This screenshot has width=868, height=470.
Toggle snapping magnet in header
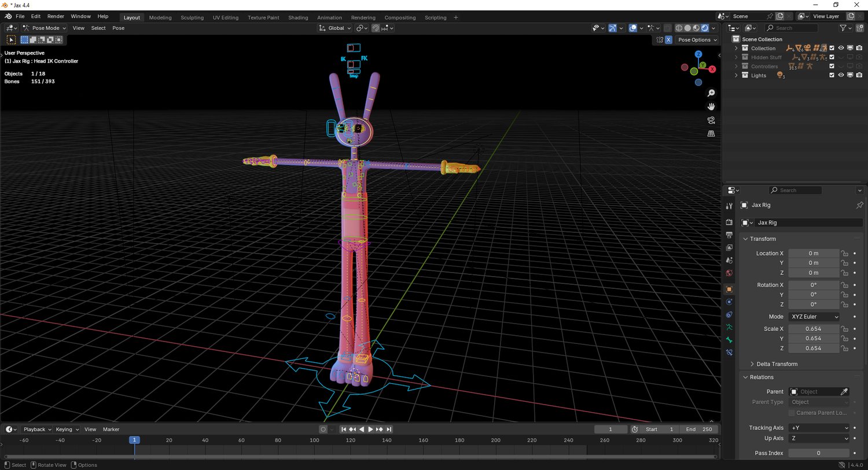pyautogui.click(x=375, y=28)
